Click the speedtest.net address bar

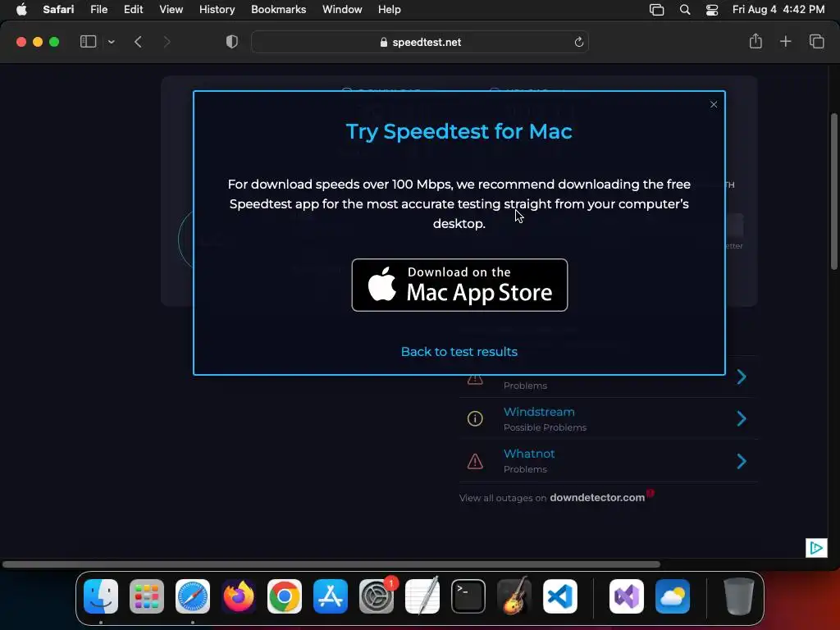click(420, 42)
